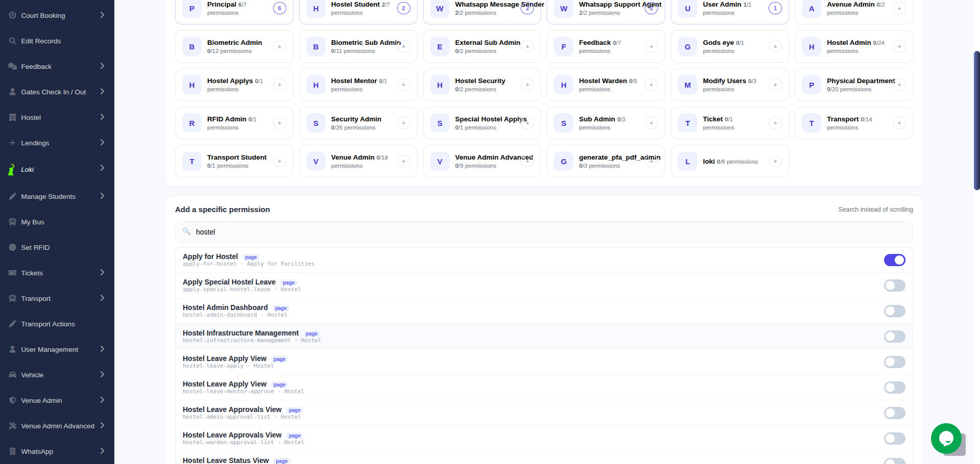This screenshot has width=980, height=464.
Task: Click the Feedback chat icon in sidebar
Action: pos(13,66)
